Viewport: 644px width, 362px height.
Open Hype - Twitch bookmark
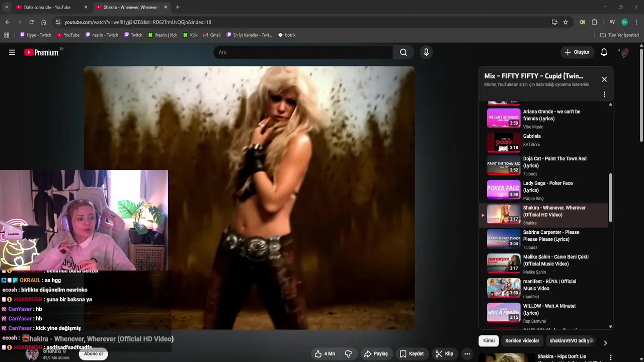[35, 35]
